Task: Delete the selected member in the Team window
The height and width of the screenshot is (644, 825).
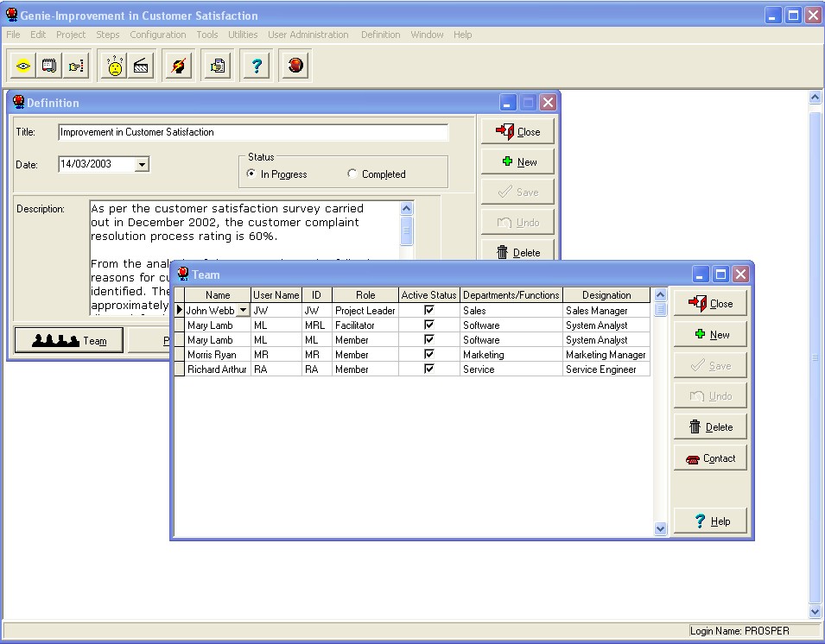Action: click(x=710, y=426)
